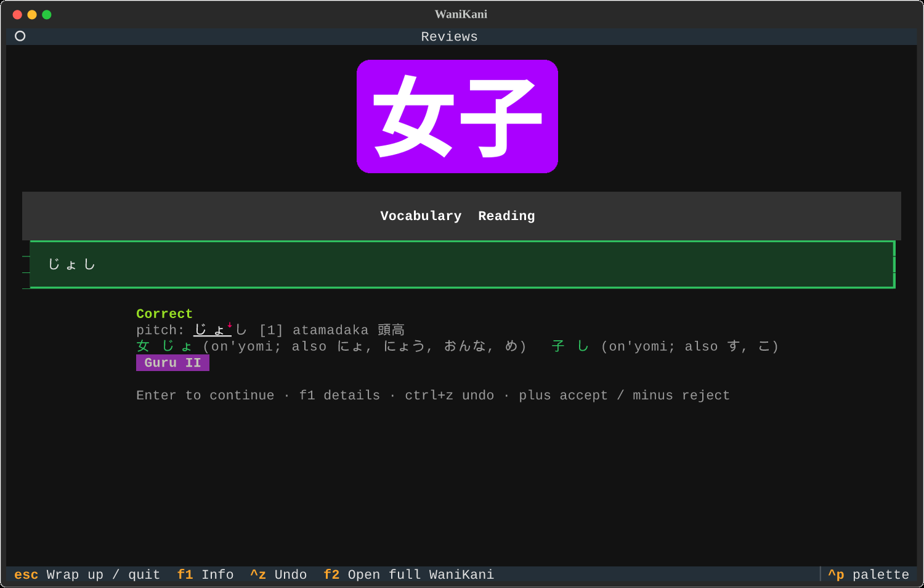Viewport: 924px width, 588px height.
Task: Click the 'plus accept' hint text
Action: click(x=563, y=396)
